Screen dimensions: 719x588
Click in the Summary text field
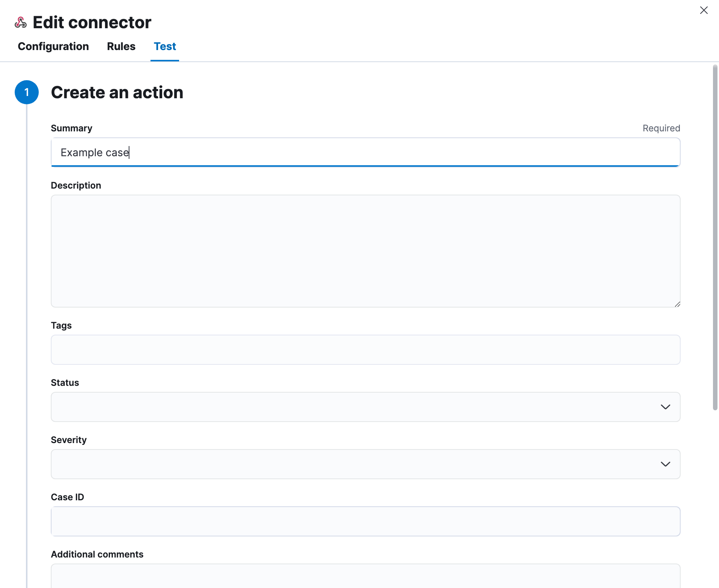365,152
